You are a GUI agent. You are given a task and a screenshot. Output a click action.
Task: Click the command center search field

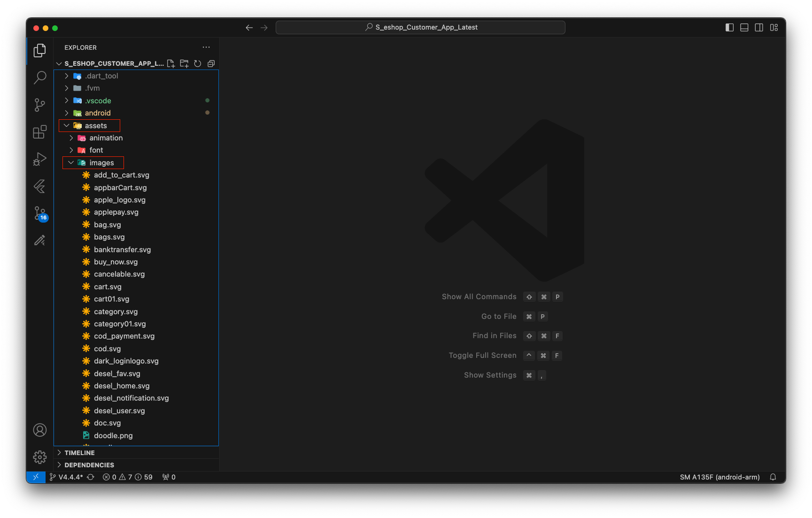420,28
